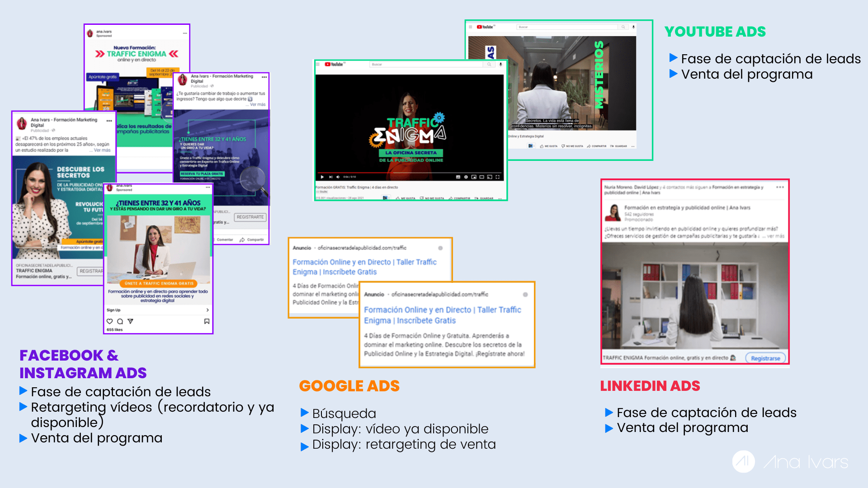Open LinkedIn page name Formación en estrategia
Image resolution: width=868 pixels, height=488 pixels.
[x=687, y=207]
